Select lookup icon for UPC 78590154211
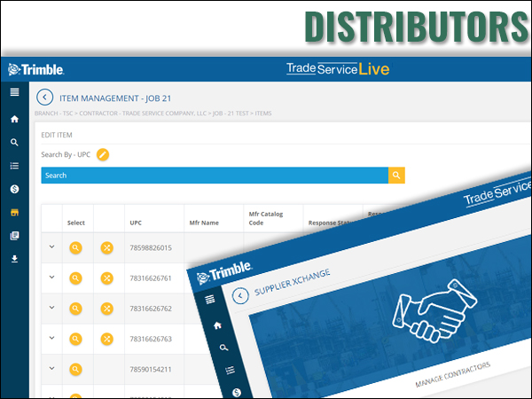This screenshot has width=532, height=399. point(75,369)
